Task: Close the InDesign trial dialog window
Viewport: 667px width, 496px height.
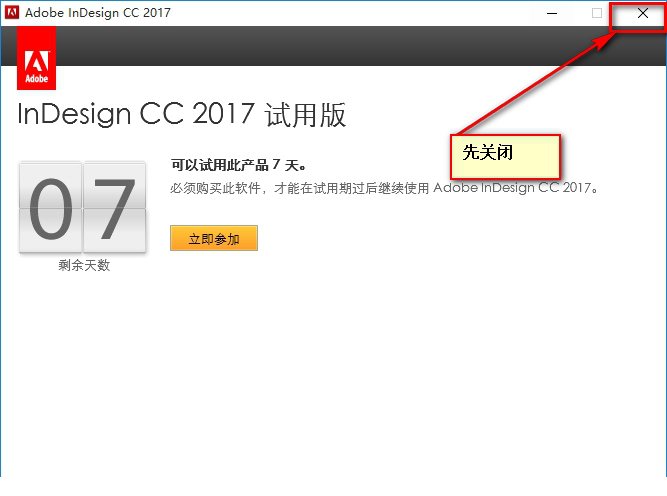Action: (643, 13)
